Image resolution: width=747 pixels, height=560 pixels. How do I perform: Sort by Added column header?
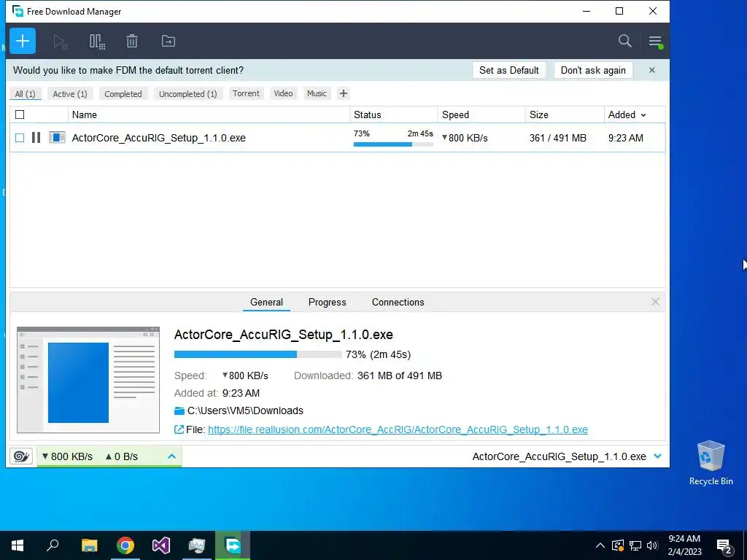[627, 114]
